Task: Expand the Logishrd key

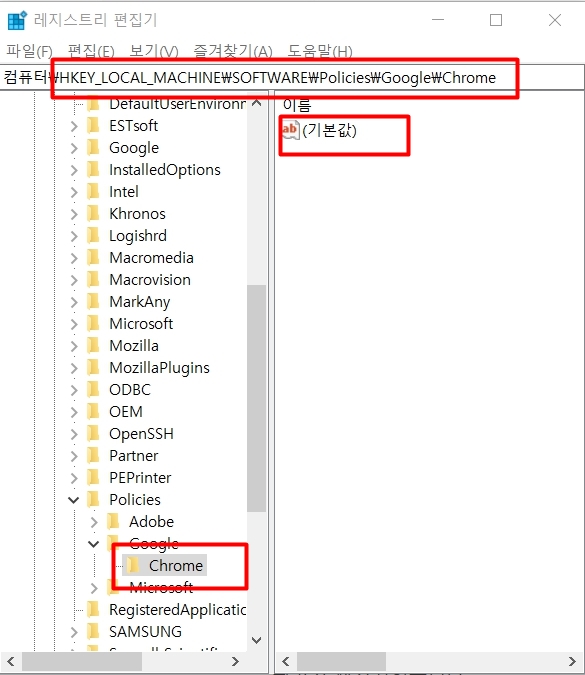Action: click(x=74, y=236)
